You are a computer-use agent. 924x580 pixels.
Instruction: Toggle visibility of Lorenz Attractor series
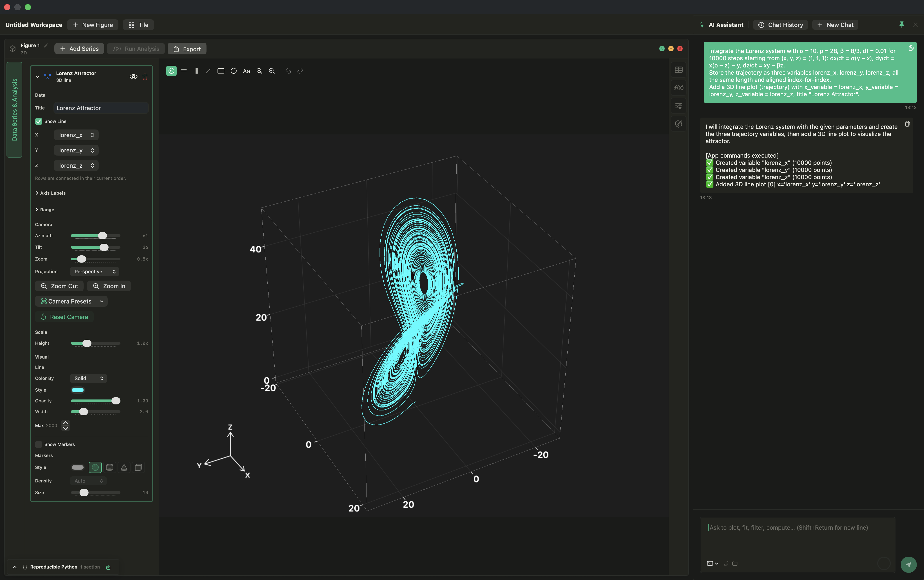coord(133,77)
